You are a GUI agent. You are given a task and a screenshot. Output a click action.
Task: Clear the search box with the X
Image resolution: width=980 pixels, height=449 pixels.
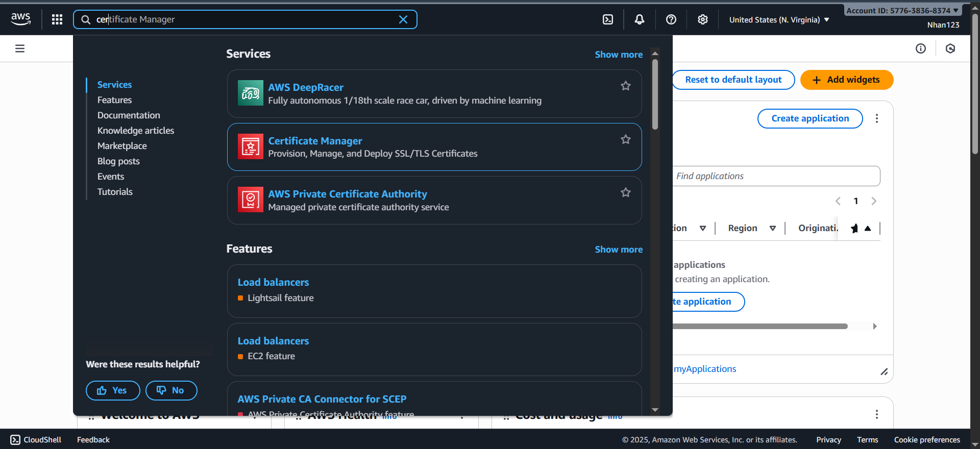[403, 19]
